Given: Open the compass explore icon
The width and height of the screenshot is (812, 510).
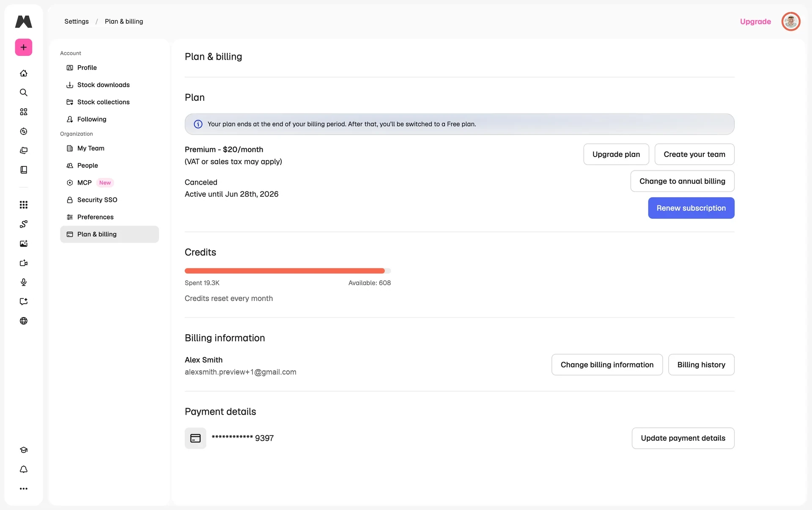Looking at the screenshot, I should tap(24, 131).
